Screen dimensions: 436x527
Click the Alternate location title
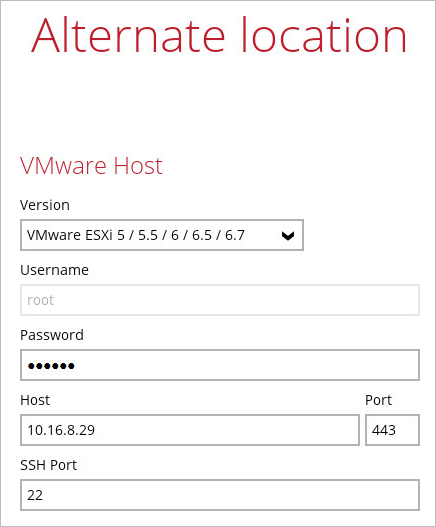tap(219, 35)
